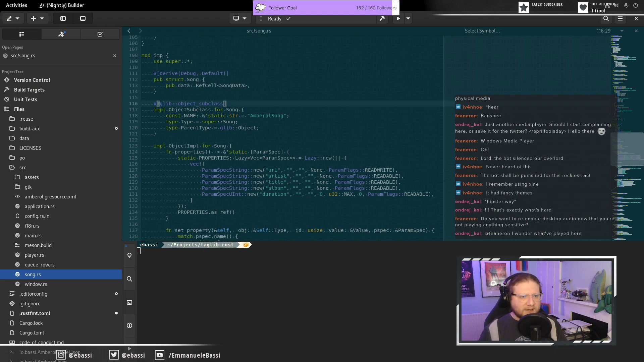Viewport: 644px width, 362px height.
Task: Open the run options dropdown arrow
Action: coord(408,19)
